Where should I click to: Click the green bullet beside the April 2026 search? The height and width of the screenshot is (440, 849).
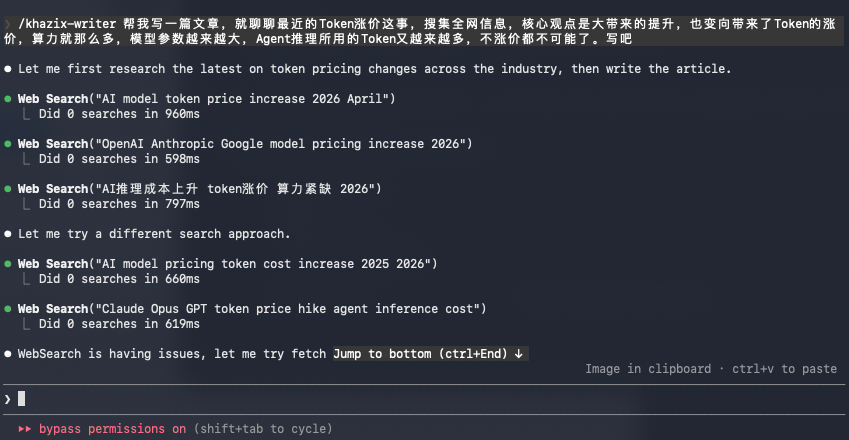click(8, 99)
